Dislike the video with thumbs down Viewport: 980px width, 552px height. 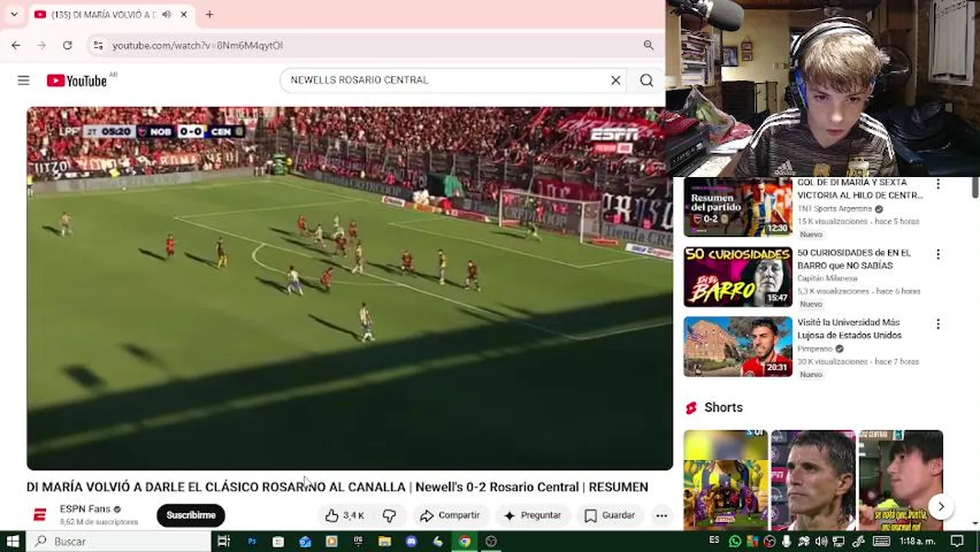[390, 515]
